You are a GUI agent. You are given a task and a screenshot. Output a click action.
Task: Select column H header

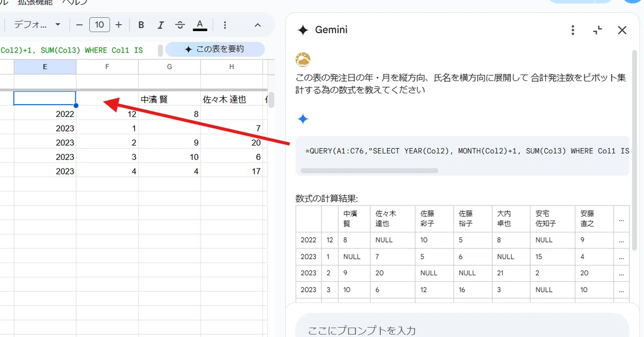(232, 67)
